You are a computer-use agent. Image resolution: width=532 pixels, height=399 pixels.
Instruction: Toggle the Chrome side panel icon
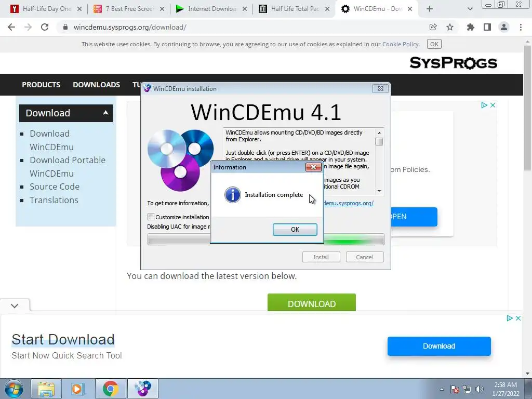tap(487, 27)
